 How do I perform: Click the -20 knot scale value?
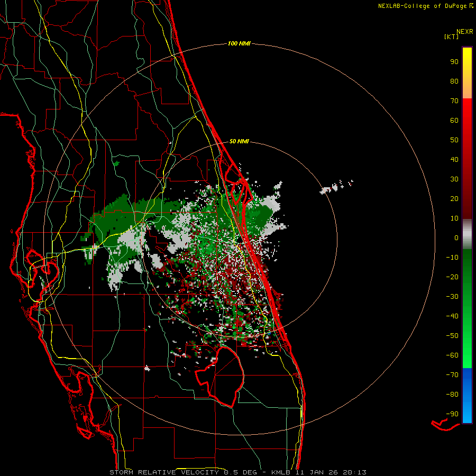coord(452,277)
